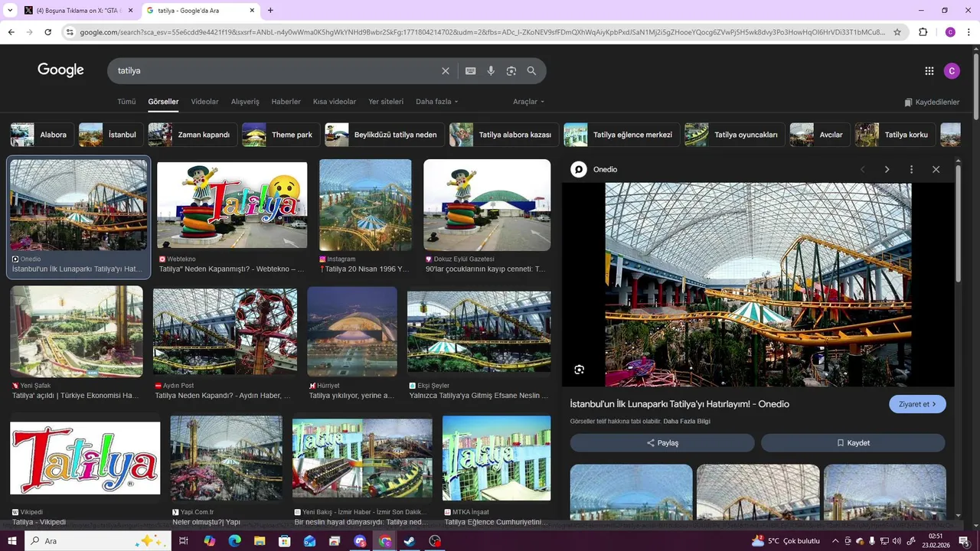Open the Vikipedi Tatilya logo thumbnail
980x551 pixels.
click(x=85, y=458)
